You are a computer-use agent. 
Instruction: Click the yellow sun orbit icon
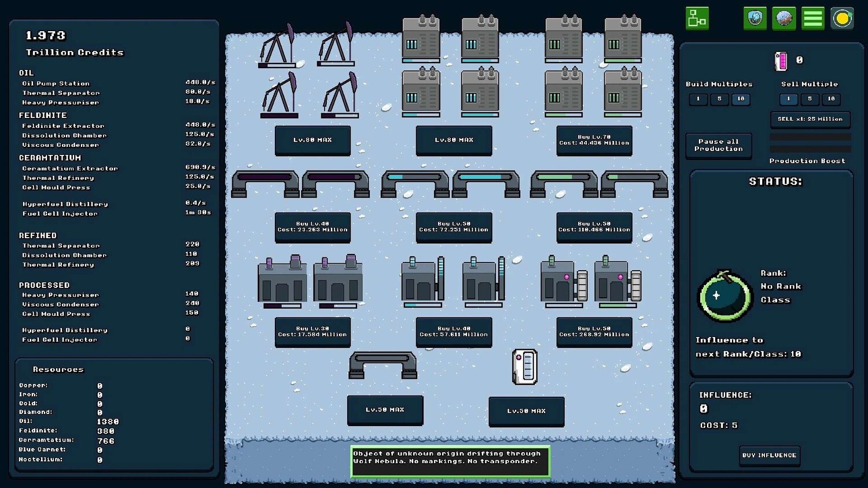pos(842,19)
